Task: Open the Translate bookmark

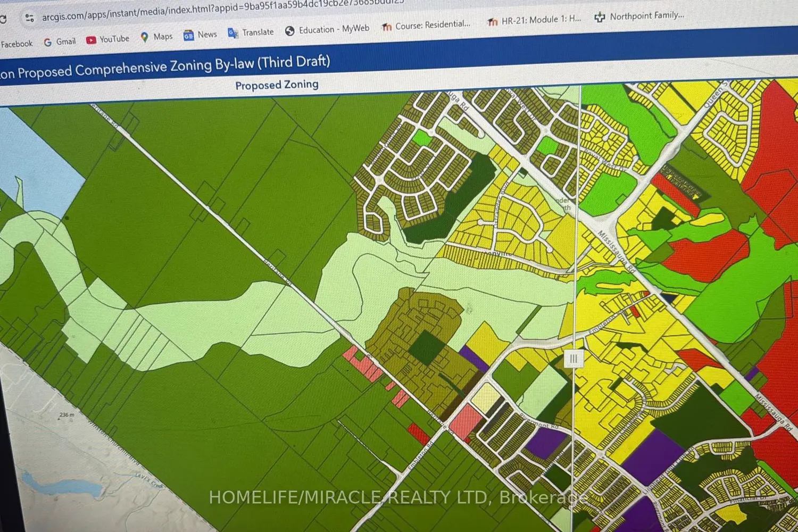Action: click(251, 32)
